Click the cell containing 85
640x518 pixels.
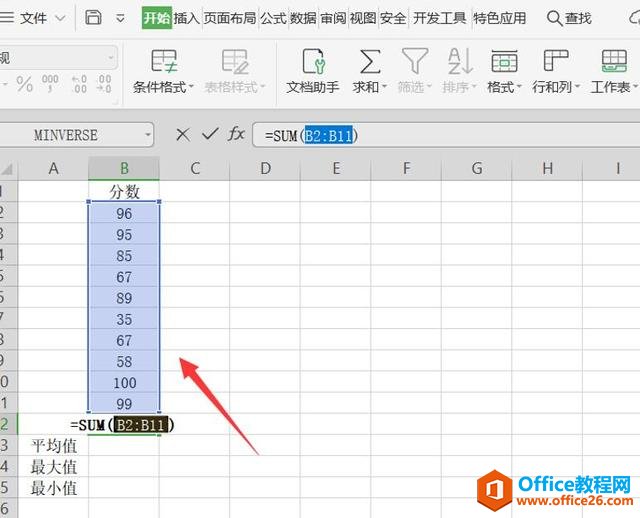pyautogui.click(x=124, y=256)
